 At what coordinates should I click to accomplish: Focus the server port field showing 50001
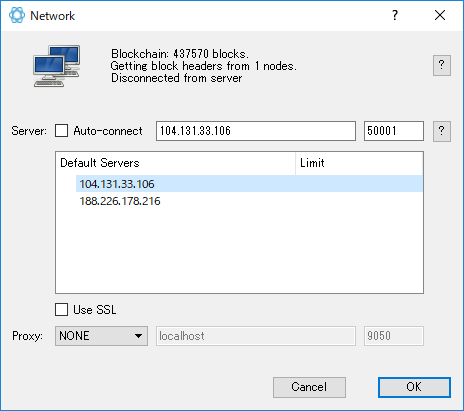[394, 131]
